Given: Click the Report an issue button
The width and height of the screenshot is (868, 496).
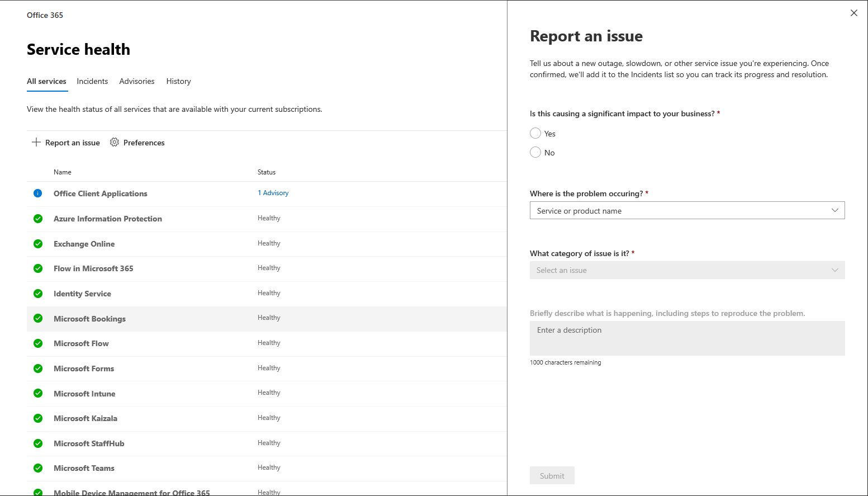Looking at the screenshot, I should click(66, 143).
